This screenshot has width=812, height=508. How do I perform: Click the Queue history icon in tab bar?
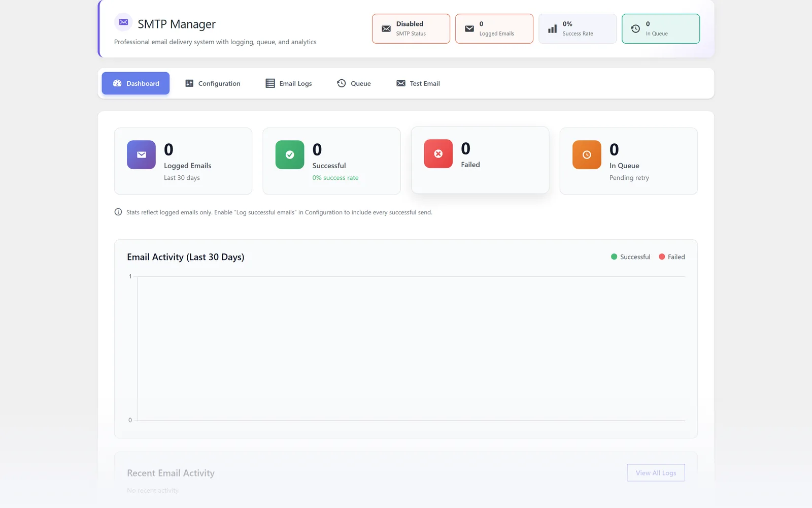[342, 83]
